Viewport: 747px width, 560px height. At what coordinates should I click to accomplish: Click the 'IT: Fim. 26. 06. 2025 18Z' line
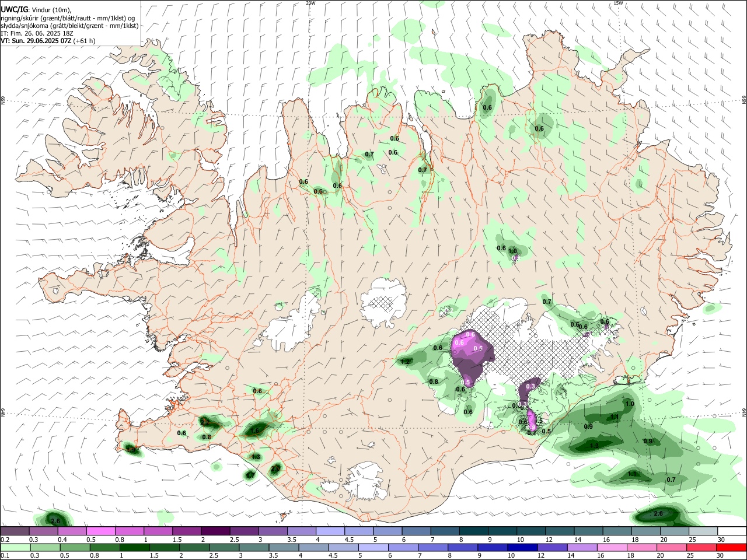pyautogui.click(x=37, y=33)
